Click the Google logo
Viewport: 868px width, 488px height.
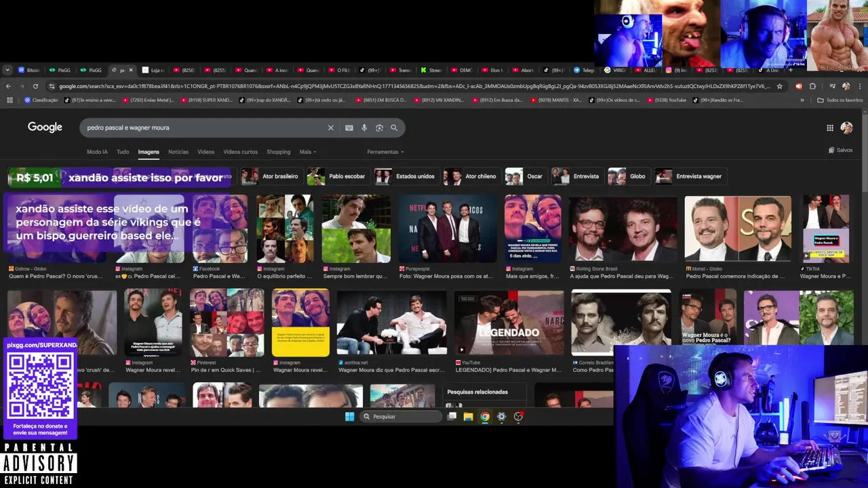pyautogui.click(x=45, y=127)
